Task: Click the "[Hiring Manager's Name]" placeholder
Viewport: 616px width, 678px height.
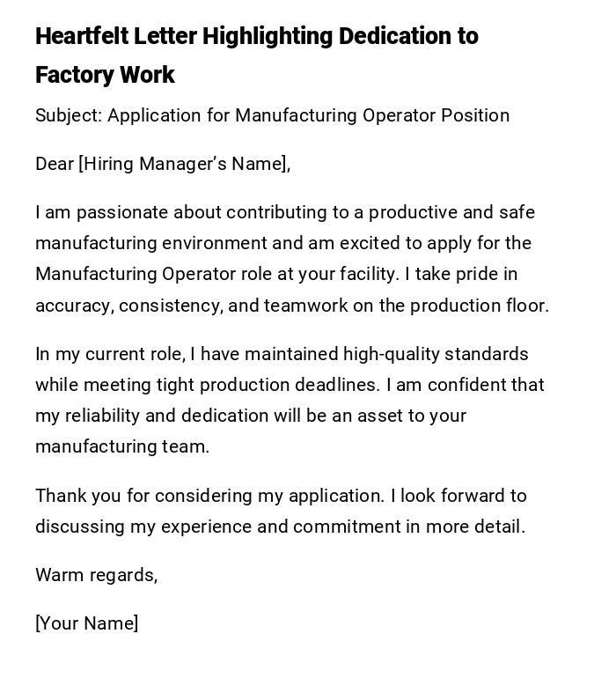Action: [x=184, y=164]
